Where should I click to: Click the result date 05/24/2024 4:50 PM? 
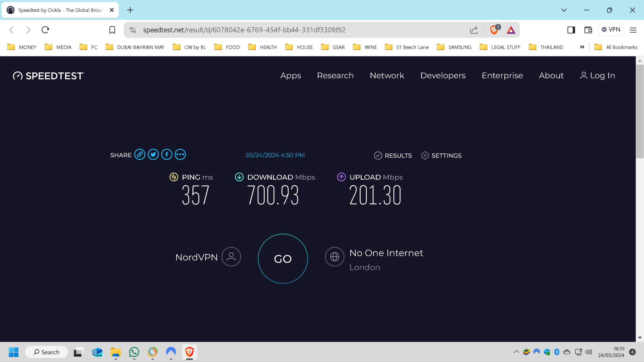(275, 155)
